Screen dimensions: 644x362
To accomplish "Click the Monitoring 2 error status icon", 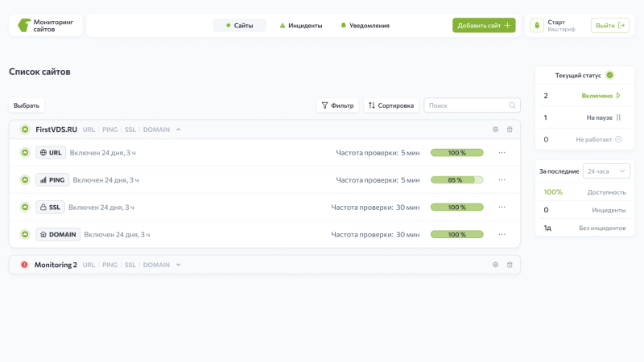I will 24,265.
